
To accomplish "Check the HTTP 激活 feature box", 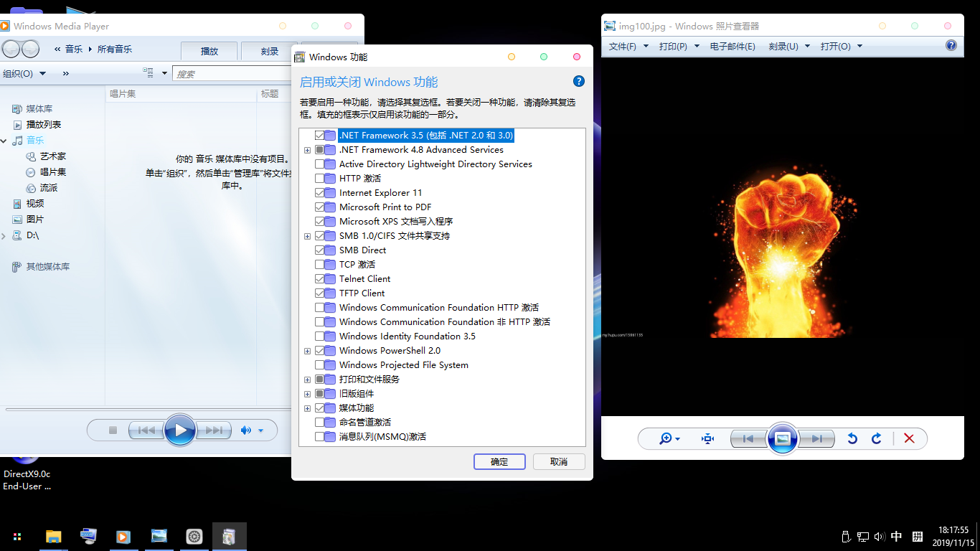I will [320, 179].
